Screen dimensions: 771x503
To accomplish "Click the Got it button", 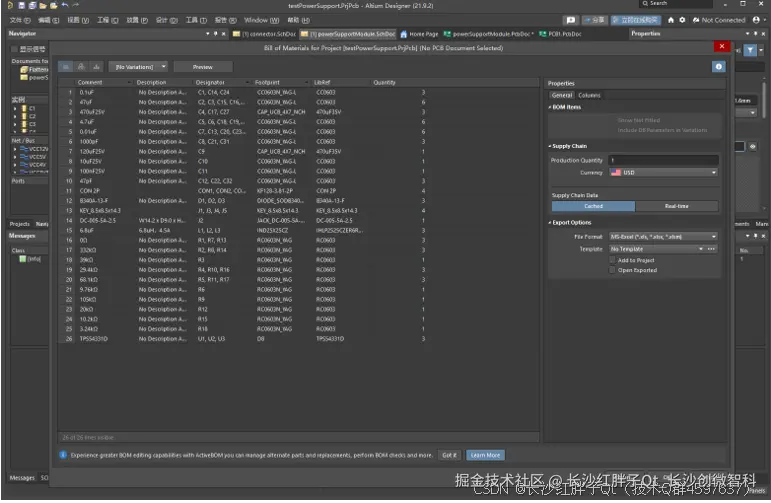I will coord(449,455).
